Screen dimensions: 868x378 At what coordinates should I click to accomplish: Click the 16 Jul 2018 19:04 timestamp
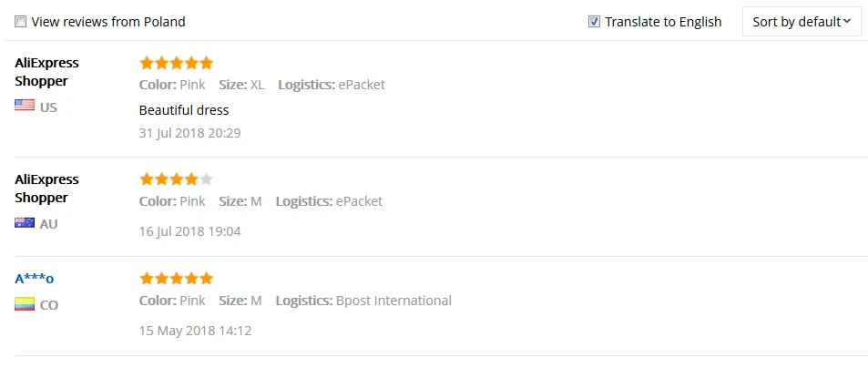point(189,231)
